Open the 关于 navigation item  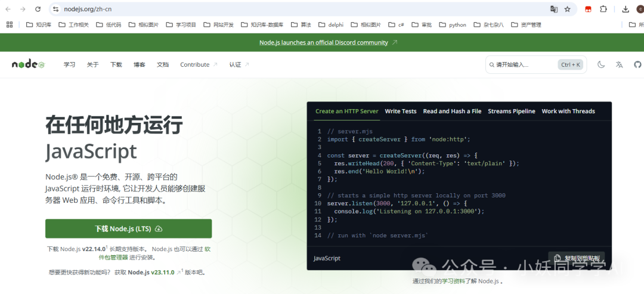tap(93, 64)
